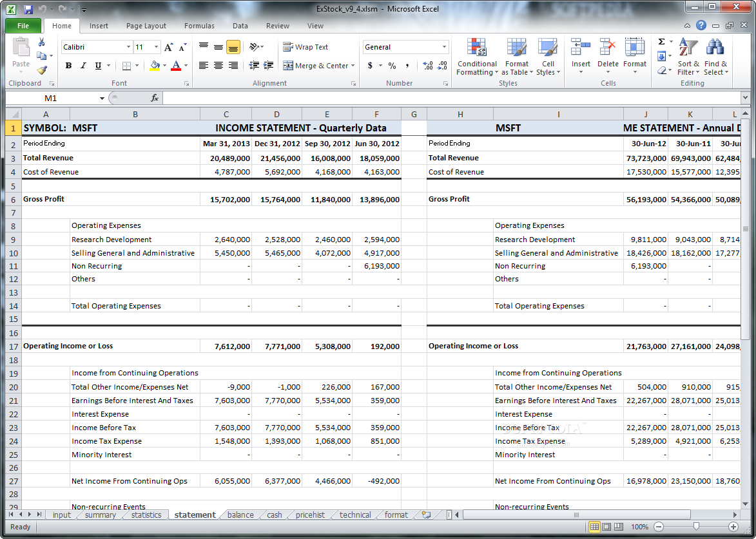Screen dimensions: 756x539
Task: Toggle Top Align
Action: (204, 47)
